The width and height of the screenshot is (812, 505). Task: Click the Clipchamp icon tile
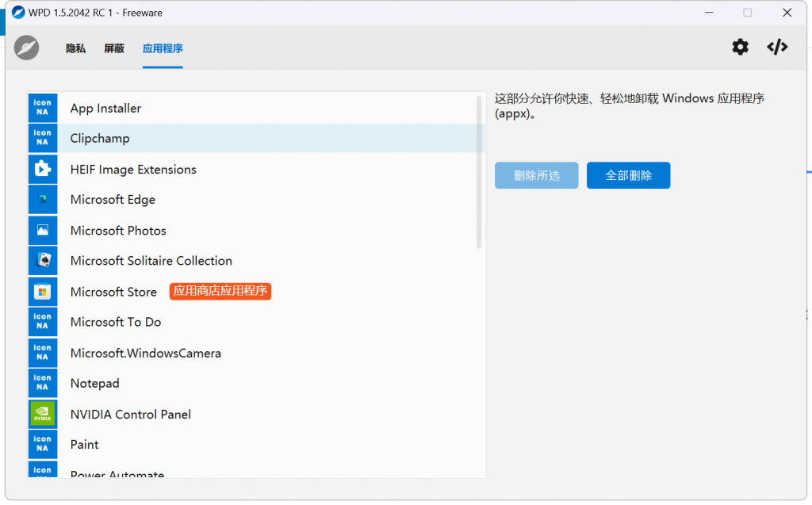(x=43, y=138)
